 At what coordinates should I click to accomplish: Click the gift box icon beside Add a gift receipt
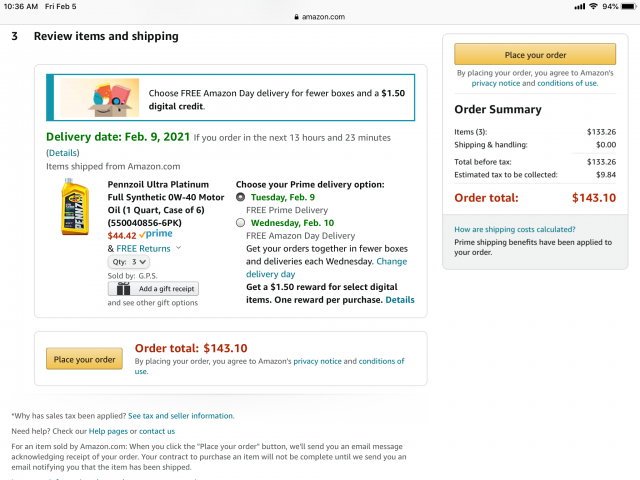pos(123,288)
